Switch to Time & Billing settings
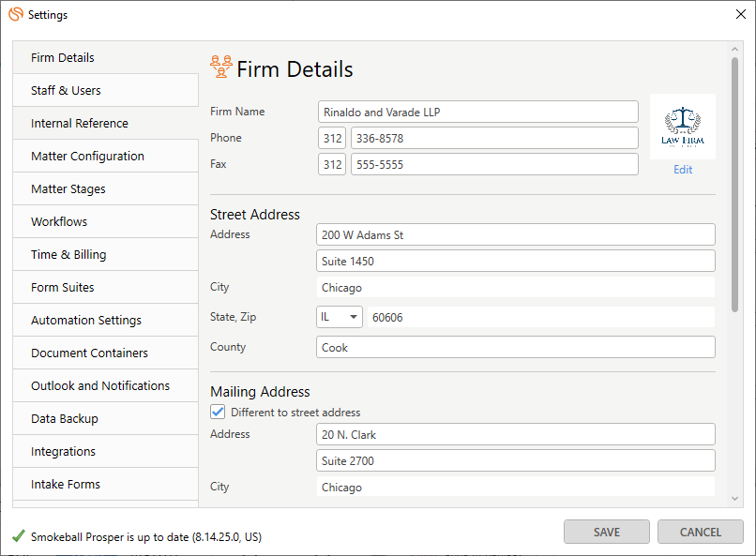This screenshot has height=556, width=756. (68, 254)
